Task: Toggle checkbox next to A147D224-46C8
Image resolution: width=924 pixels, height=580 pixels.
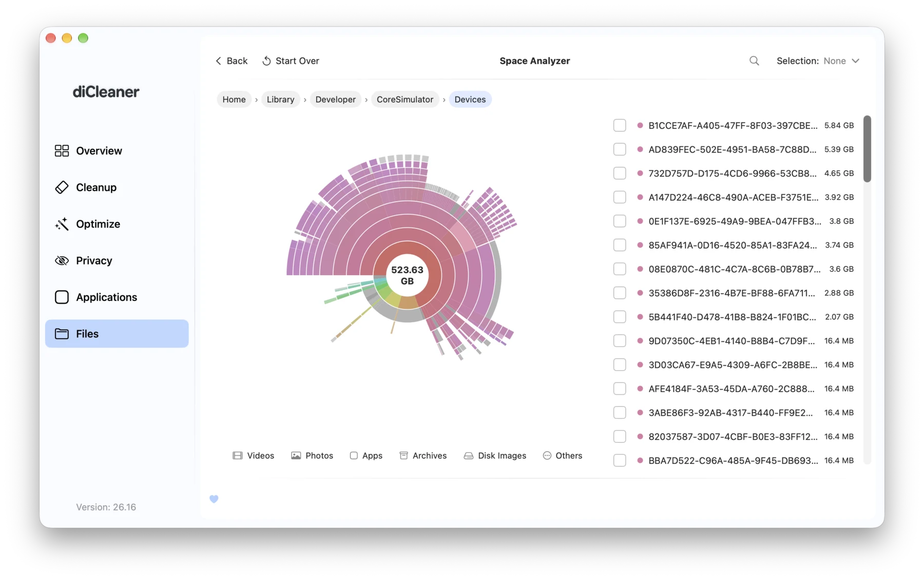Action: (x=620, y=197)
